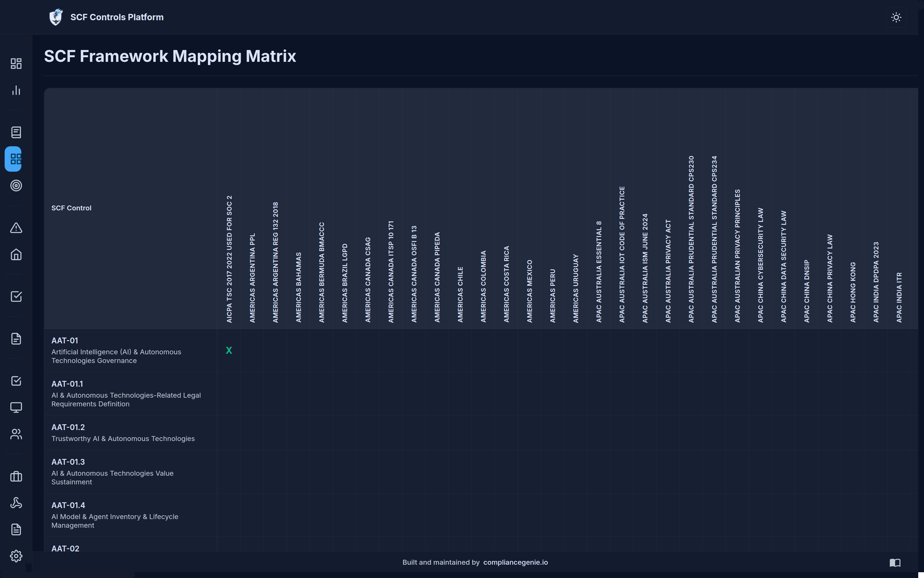The height and width of the screenshot is (578, 924).
Task: Open the home sidebar icon
Action: point(16,254)
